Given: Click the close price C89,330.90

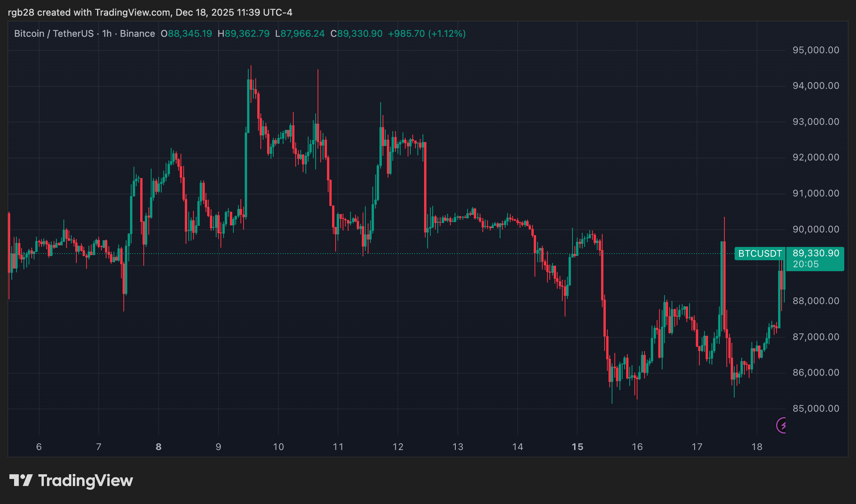Looking at the screenshot, I should [357, 33].
